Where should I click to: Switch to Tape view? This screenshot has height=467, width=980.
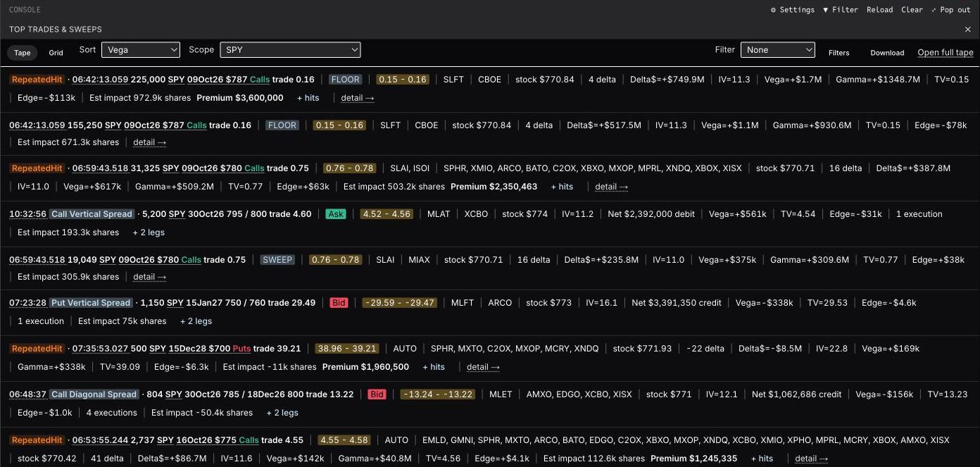click(x=23, y=53)
